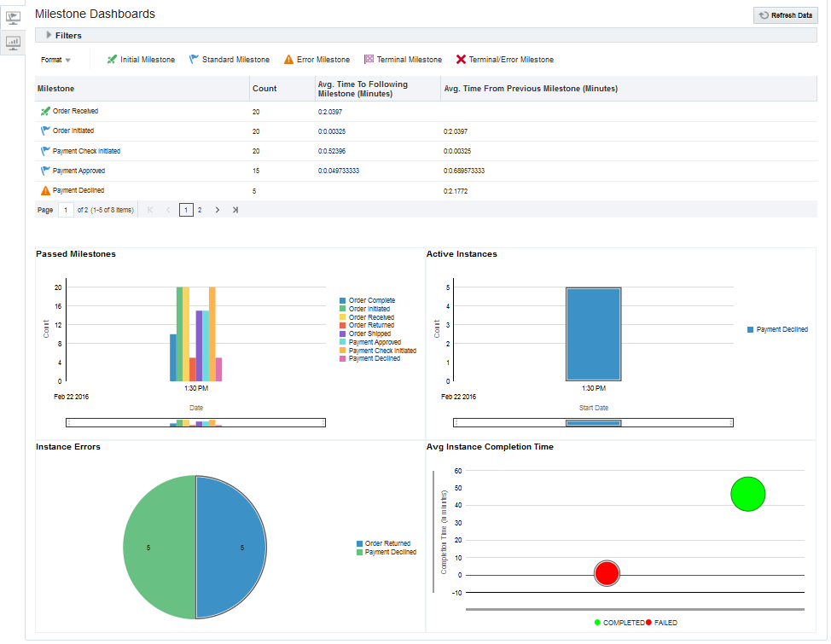Select the Payment Check Initiated flag icon
Screen dimensions: 831x644
(45, 151)
